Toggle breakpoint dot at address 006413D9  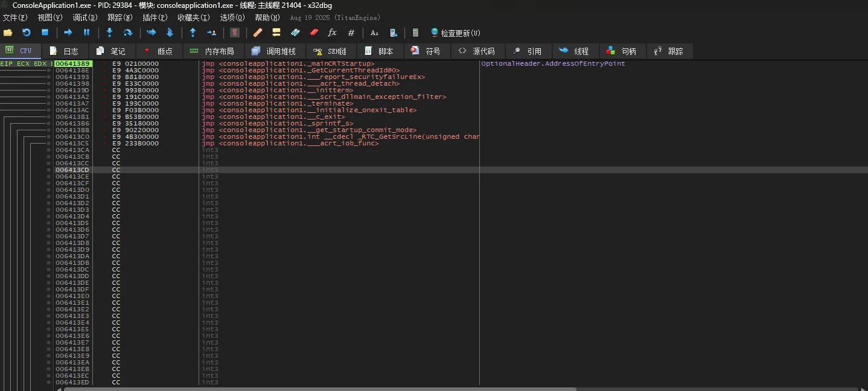[x=49, y=250]
